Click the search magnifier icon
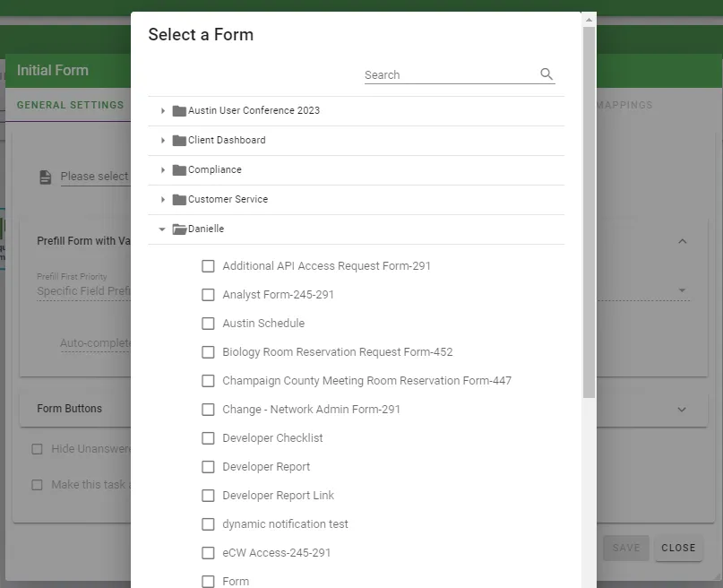Image resolution: width=723 pixels, height=588 pixels. click(x=546, y=73)
